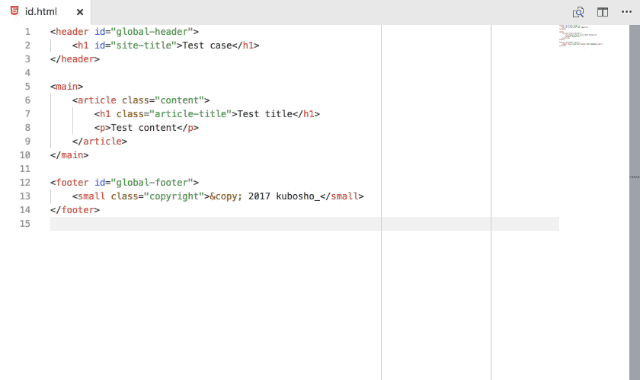Click line number 5 in gutter
Viewport: 640px width, 380px height.
(x=27, y=87)
